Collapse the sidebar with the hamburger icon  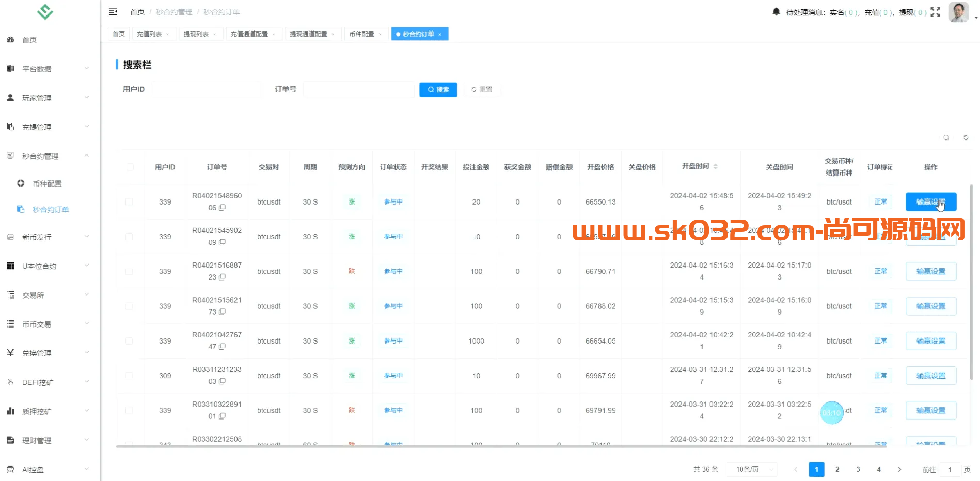pyautogui.click(x=113, y=11)
